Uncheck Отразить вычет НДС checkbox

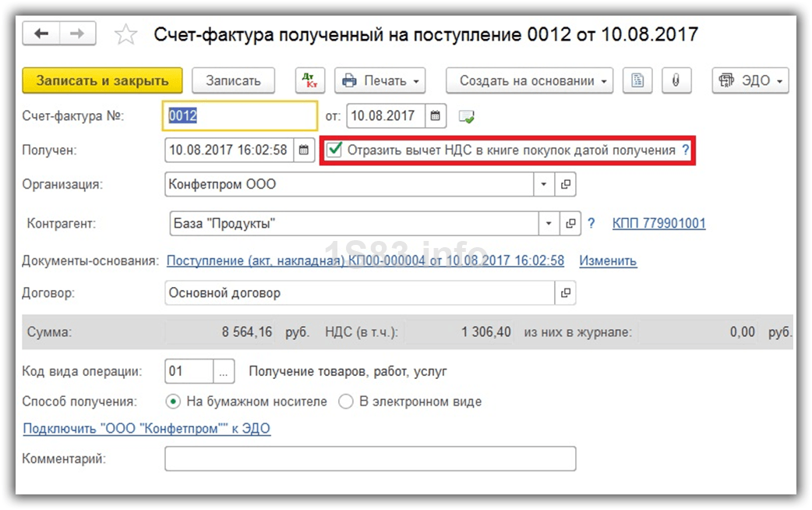(335, 150)
